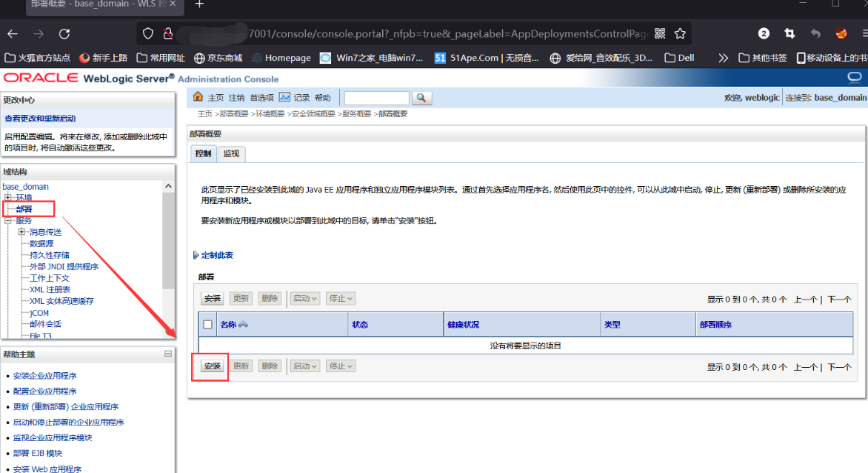Select 数据源 in the domain tree
This screenshot has height=473, width=868.
point(41,244)
